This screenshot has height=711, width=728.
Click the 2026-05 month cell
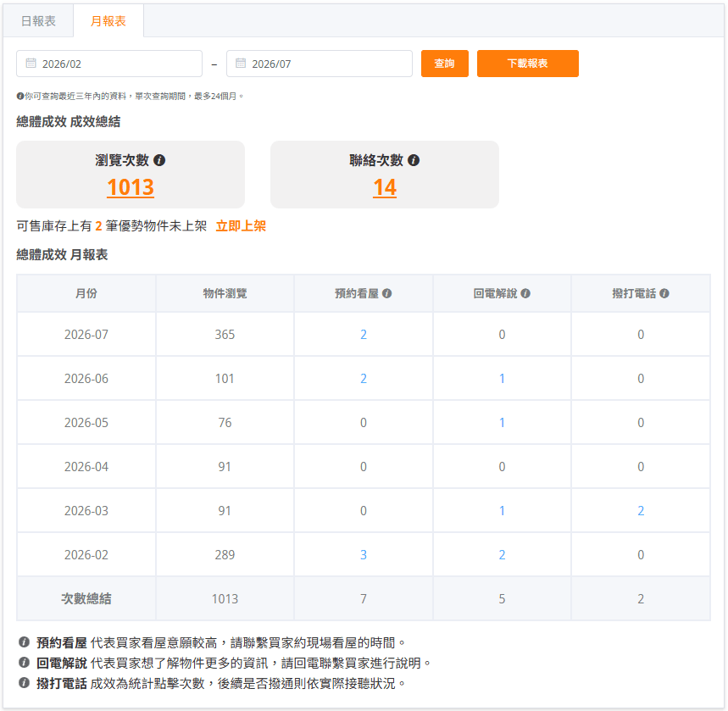tap(86, 423)
